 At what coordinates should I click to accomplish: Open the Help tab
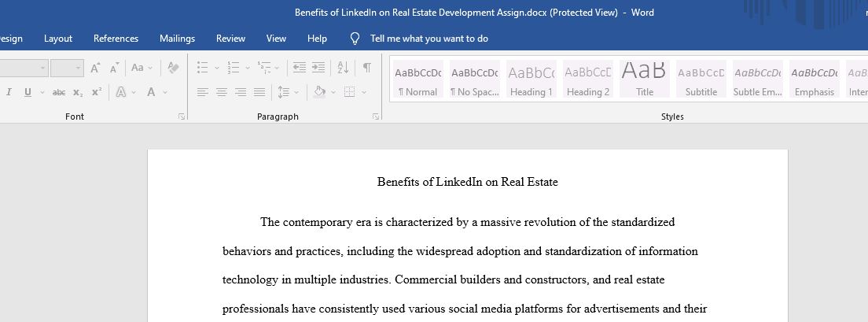click(x=317, y=39)
